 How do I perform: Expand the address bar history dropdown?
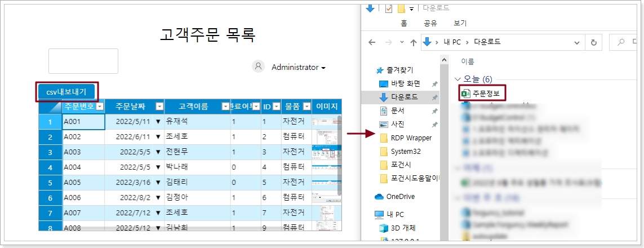[x=576, y=42]
